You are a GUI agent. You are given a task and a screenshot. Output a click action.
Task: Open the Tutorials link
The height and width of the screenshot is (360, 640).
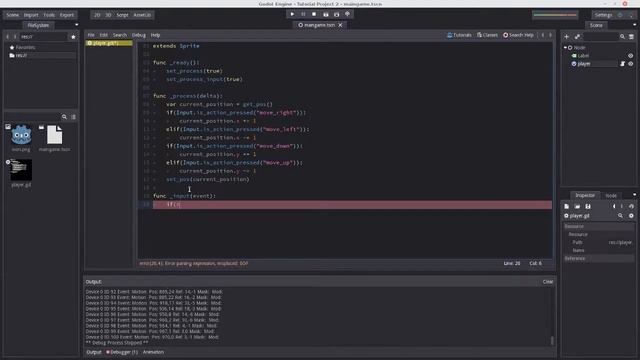click(459, 35)
